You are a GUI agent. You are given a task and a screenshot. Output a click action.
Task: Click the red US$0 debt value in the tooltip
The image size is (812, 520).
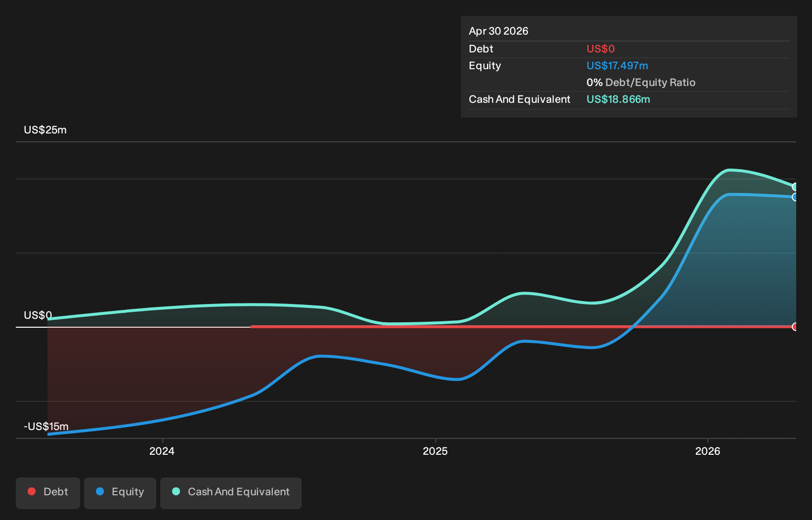point(600,49)
